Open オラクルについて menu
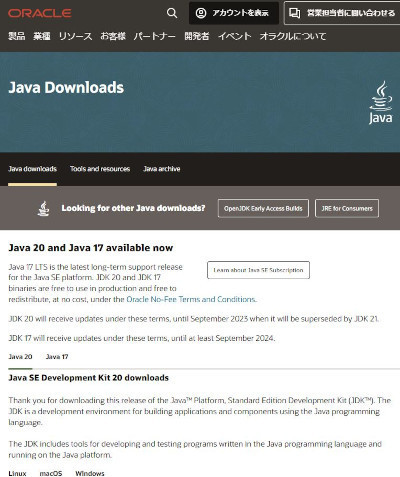This screenshot has height=477, width=400. pyautogui.click(x=293, y=36)
